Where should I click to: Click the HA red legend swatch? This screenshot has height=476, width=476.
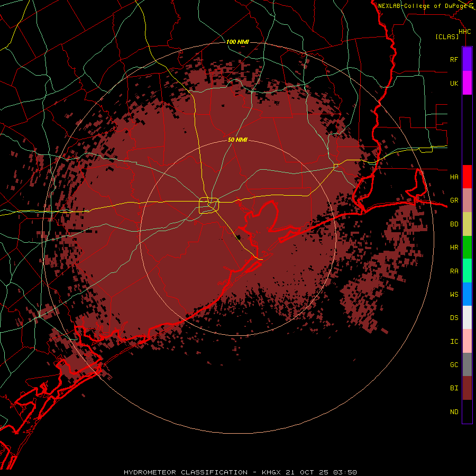pyautogui.click(x=467, y=177)
